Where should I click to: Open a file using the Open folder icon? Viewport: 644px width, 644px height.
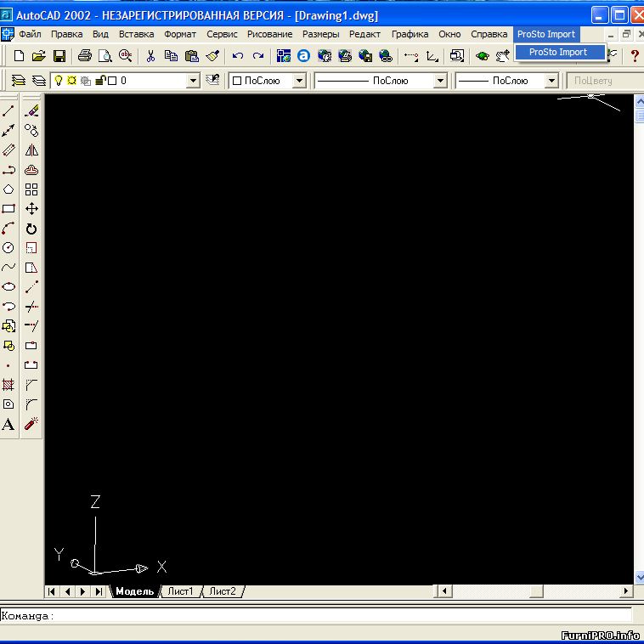click(x=38, y=55)
